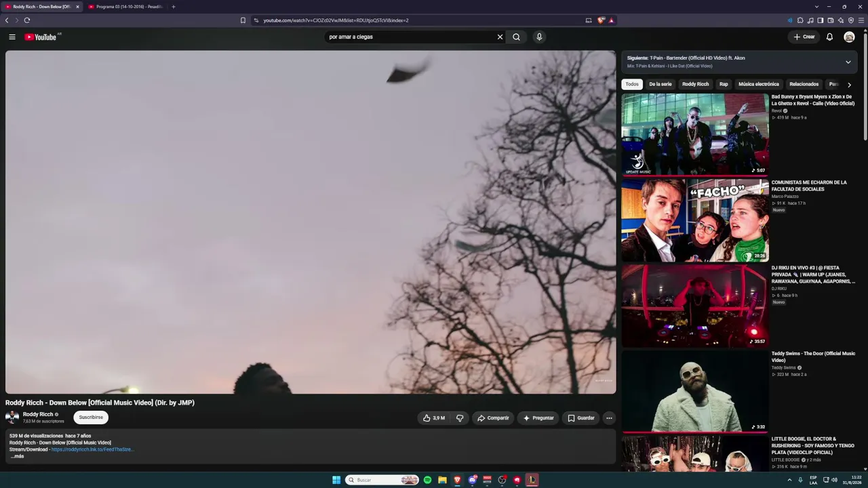Open the roddyricch.lnk.to description link
The height and width of the screenshot is (488, 868).
[93, 449]
